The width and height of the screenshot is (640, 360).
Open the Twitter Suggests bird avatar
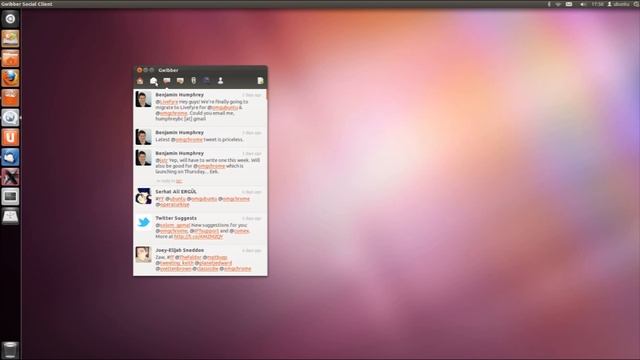pos(143,222)
